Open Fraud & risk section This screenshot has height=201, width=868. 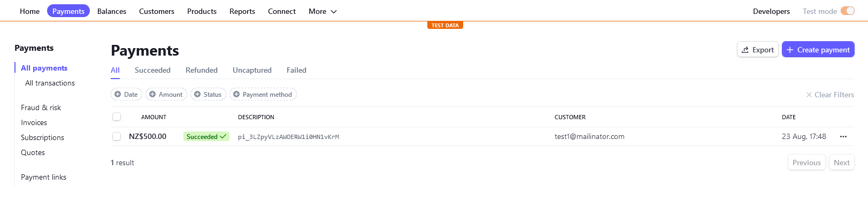coord(41,107)
